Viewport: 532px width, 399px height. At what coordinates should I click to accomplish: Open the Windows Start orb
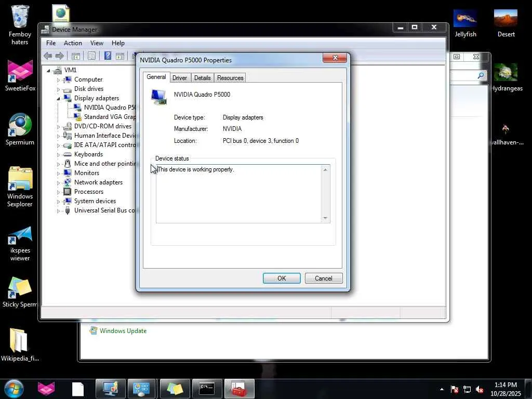pos(14,389)
